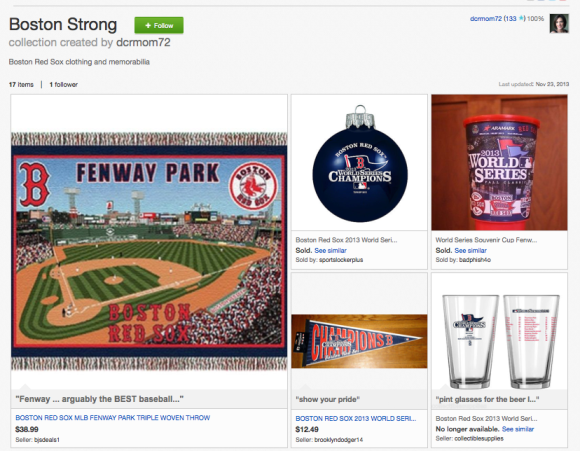Click the feedback star icon next to 133
Screen dimensions: 580x451
pyautogui.click(x=521, y=18)
